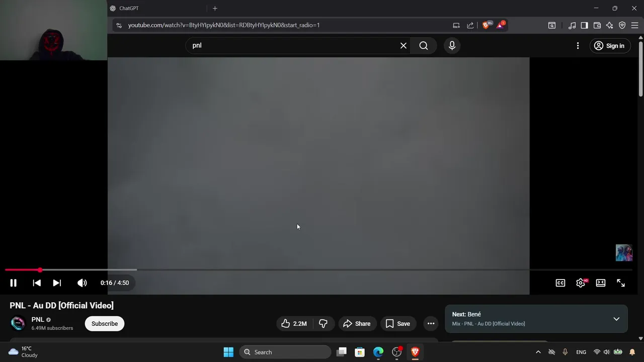View site information icon in address bar
644x362 pixels.
click(x=119, y=25)
